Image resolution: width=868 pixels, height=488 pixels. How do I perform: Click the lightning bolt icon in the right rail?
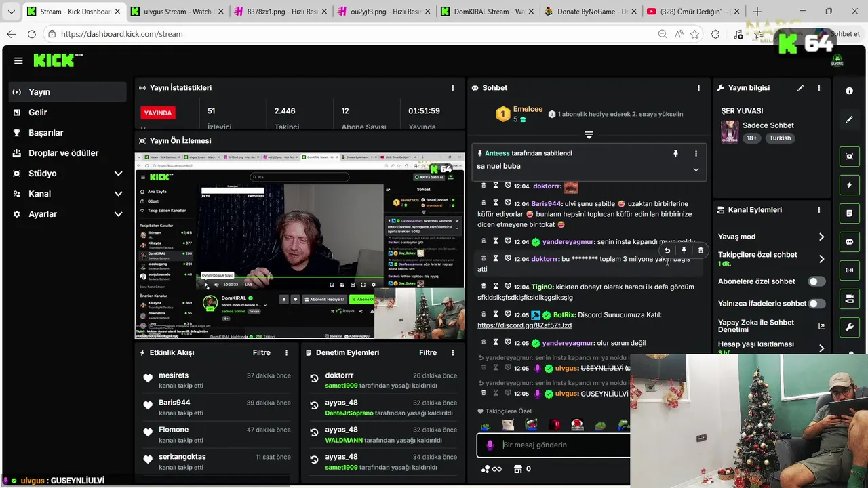(x=850, y=185)
